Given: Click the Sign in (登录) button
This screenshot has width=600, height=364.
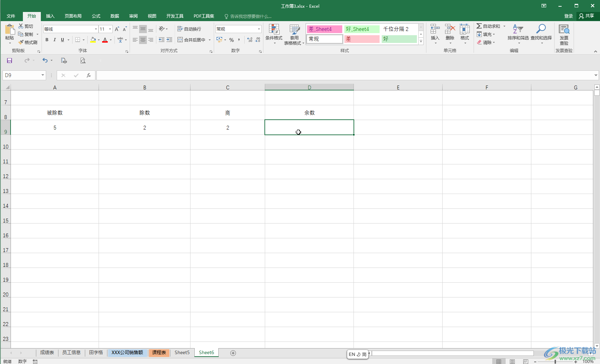Looking at the screenshot, I should click(x=568, y=16).
